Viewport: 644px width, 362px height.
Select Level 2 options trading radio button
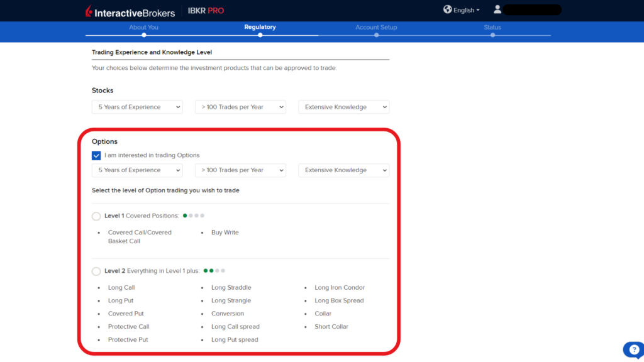96,271
